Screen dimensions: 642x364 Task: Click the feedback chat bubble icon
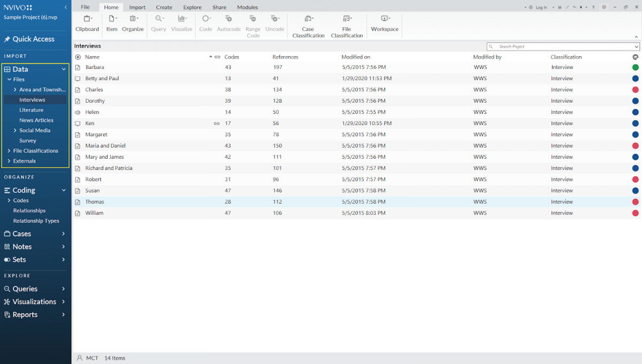pyautogui.click(x=604, y=7)
